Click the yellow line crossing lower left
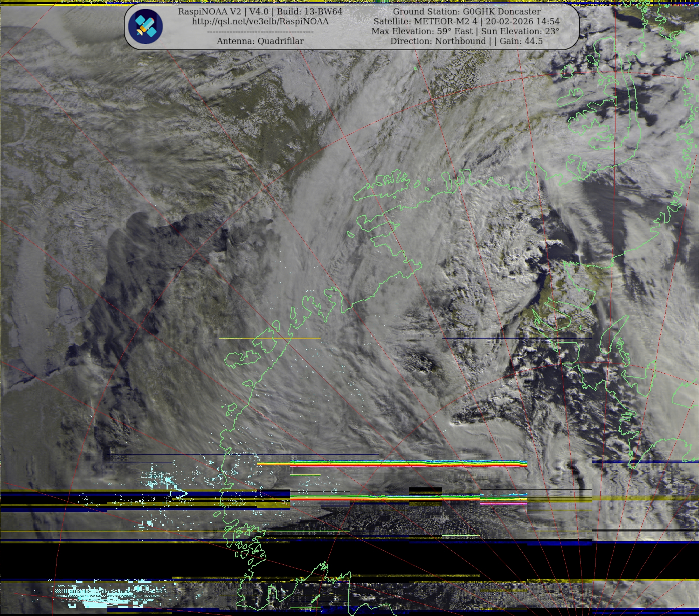This screenshot has height=616, width=699. (x=103, y=531)
